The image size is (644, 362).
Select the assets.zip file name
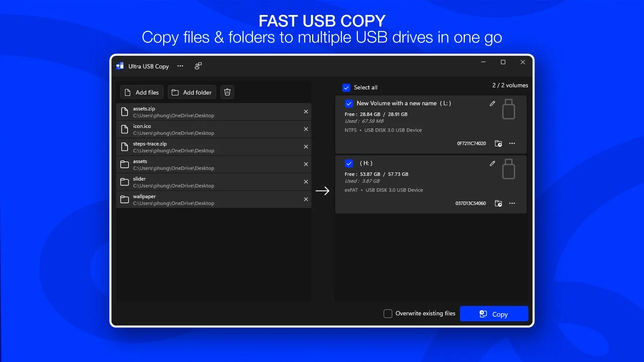(x=144, y=109)
